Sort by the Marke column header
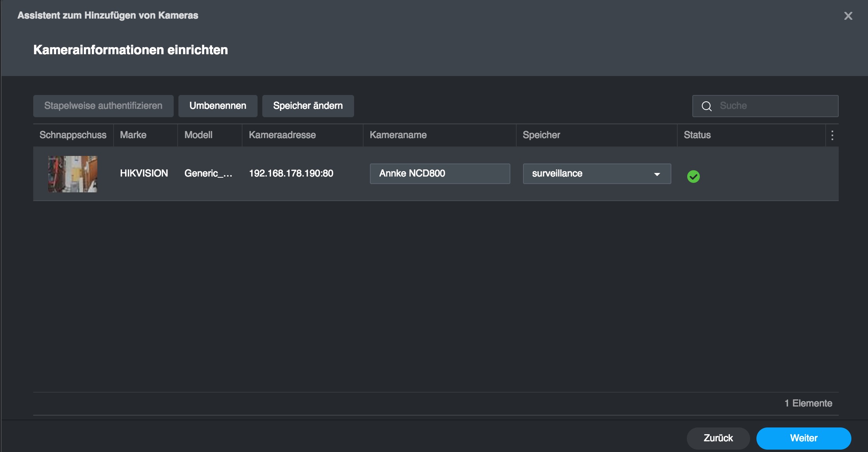Screen dimensions: 868x452 (133, 135)
